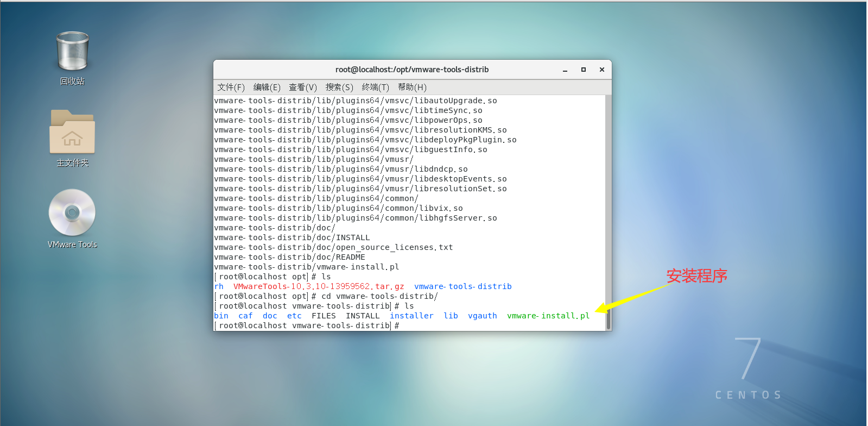Click the caf directory in ls output
868x426 pixels.
(x=245, y=316)
